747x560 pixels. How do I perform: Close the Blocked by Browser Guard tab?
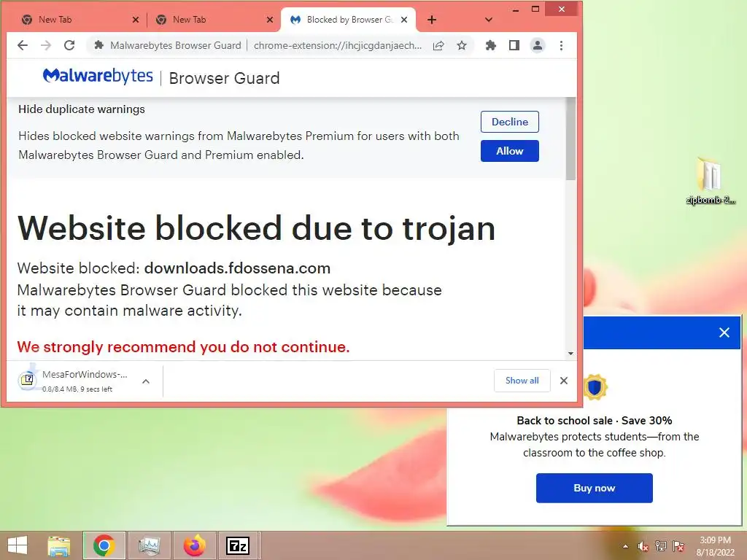[x=404, y=20]
